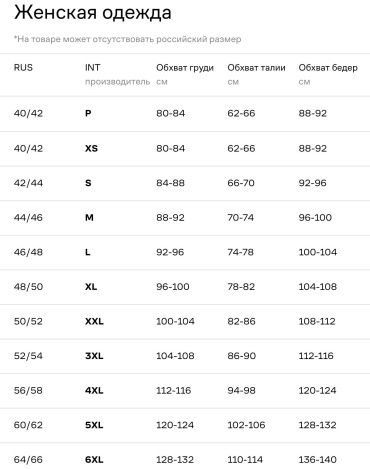Pick the XL size label

pos(91,287)
